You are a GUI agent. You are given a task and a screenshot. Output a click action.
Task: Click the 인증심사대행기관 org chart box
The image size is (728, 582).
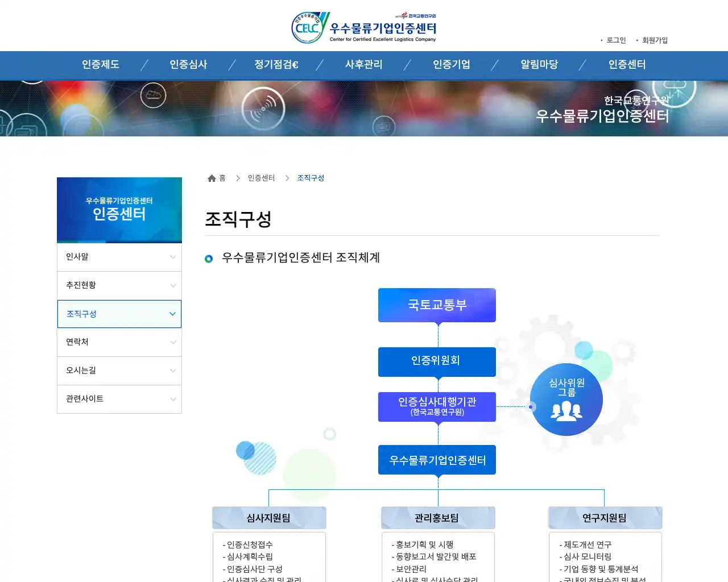pos(437,407)
